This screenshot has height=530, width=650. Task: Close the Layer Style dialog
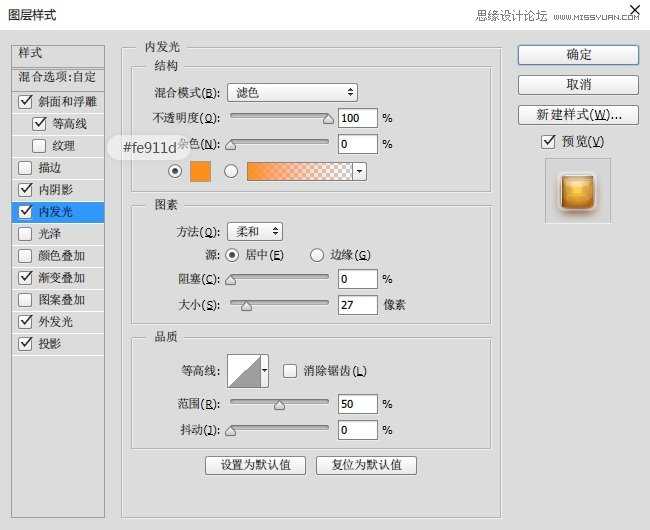click(632, 13)
